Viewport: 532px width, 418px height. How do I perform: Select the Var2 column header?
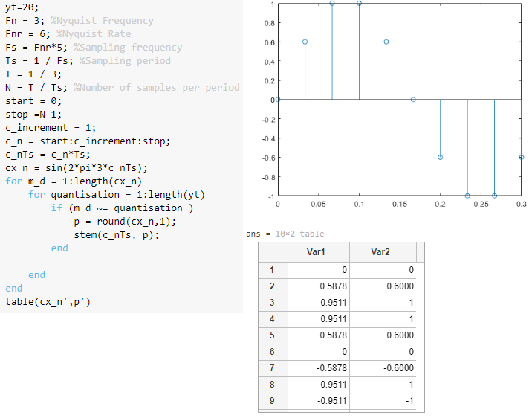[383, 252]
